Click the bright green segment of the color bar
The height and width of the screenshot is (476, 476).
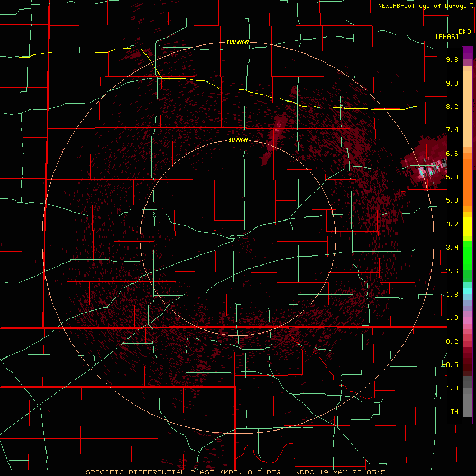tap(467, 255)
